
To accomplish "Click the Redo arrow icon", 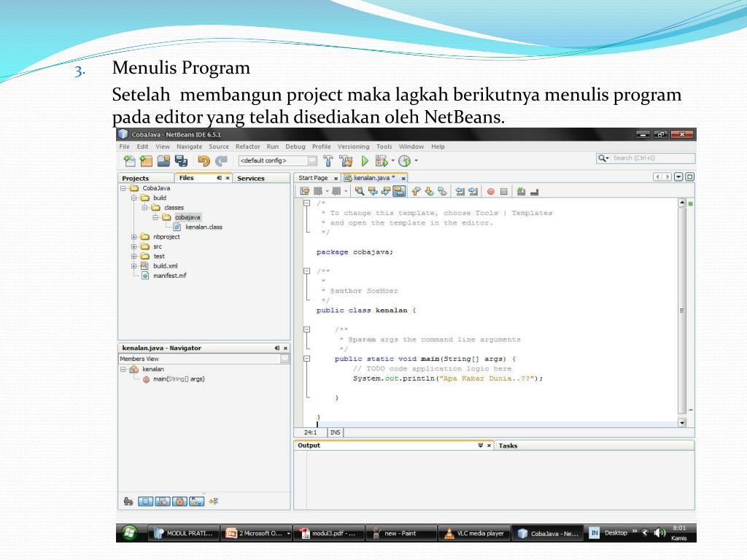I will (221, 161).
